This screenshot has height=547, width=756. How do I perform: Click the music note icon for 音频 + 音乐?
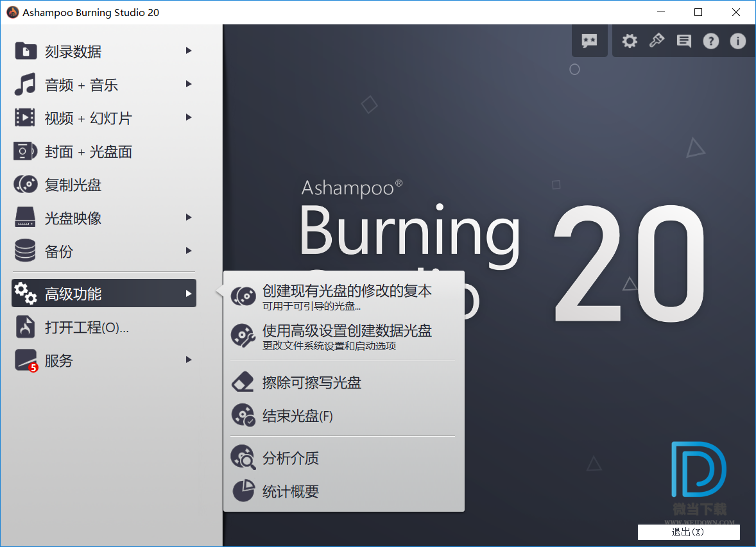pyautogui.click(x=25, y=85)
